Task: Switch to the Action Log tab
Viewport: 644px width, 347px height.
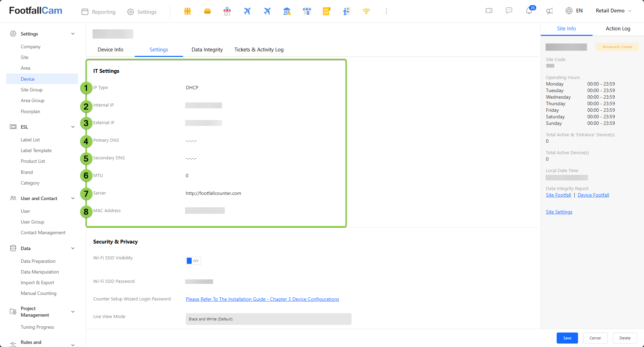Action: click(618, 29)
